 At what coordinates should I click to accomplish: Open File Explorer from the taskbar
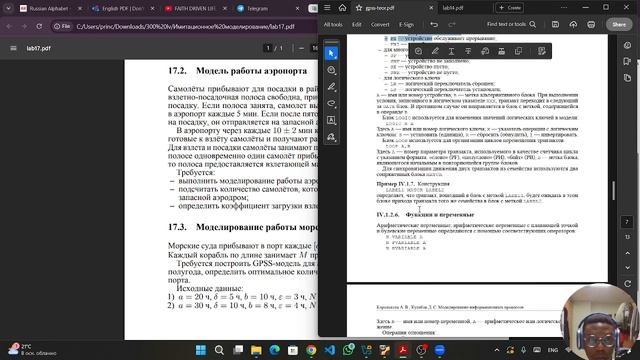[256, 350]
